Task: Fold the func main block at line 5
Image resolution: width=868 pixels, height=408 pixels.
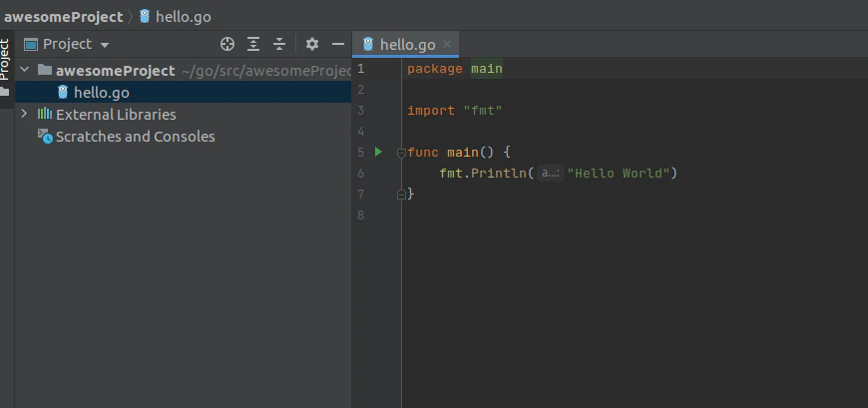Action: click(x=401, y=153)
